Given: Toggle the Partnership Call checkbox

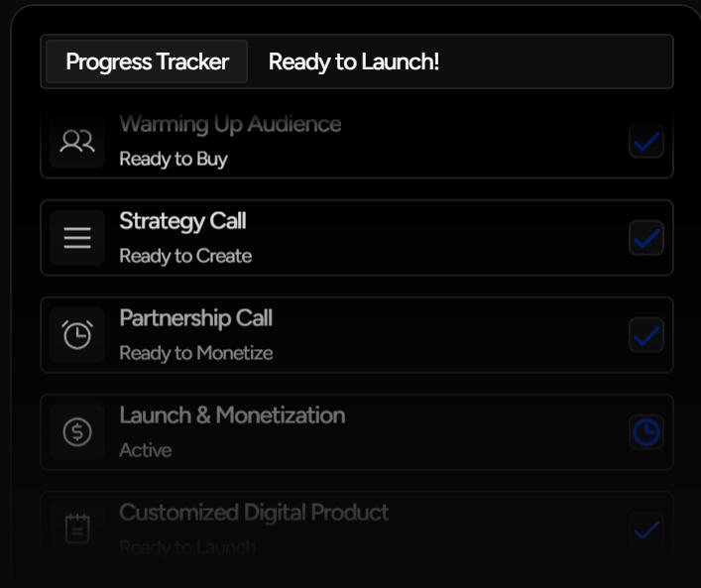Looking at the screenshot, I should tap(646, 335).
